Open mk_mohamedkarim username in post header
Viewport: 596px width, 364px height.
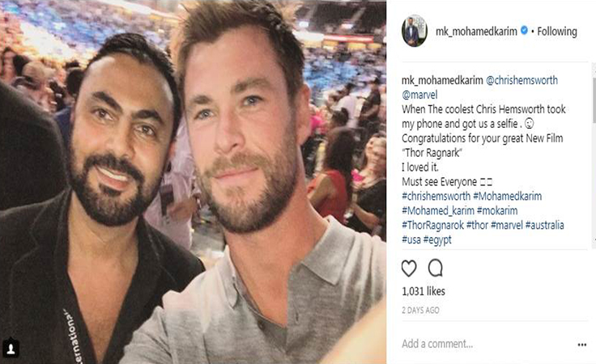point(476,32)
